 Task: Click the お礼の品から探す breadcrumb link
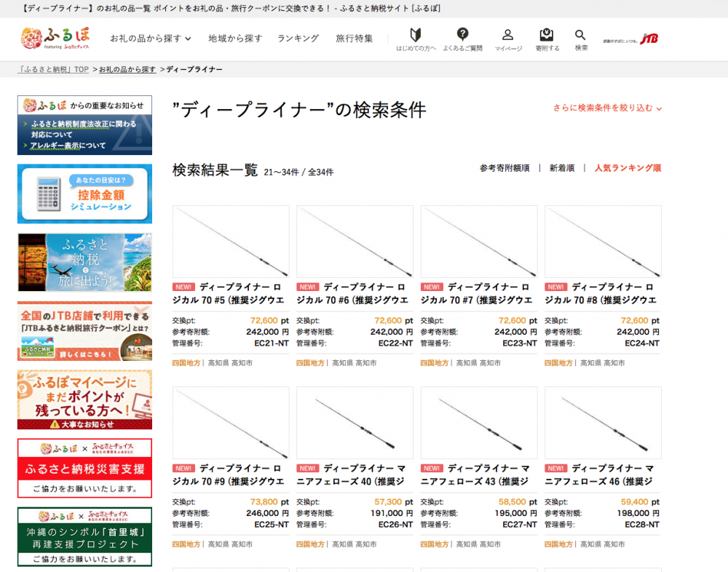click(x=127, y=69)
